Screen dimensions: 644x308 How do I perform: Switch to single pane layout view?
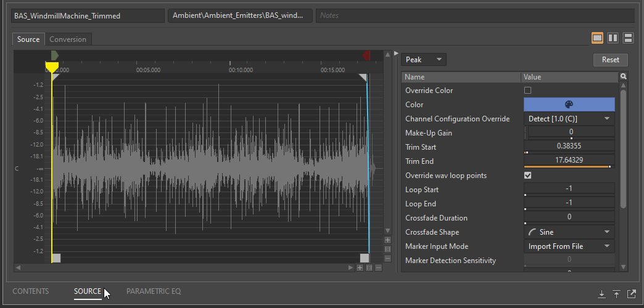point(597,38)
